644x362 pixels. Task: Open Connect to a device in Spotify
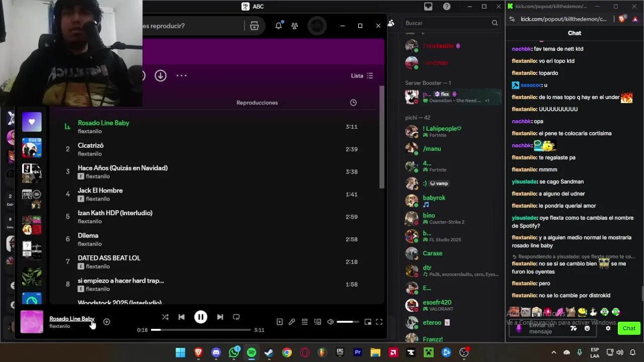click(x=317, y=322)
